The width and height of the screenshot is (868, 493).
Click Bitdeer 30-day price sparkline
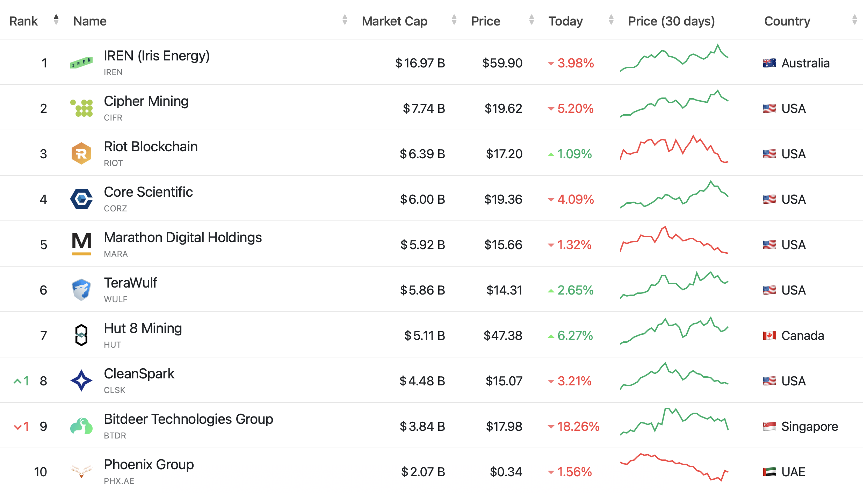[x=674, y=421]
